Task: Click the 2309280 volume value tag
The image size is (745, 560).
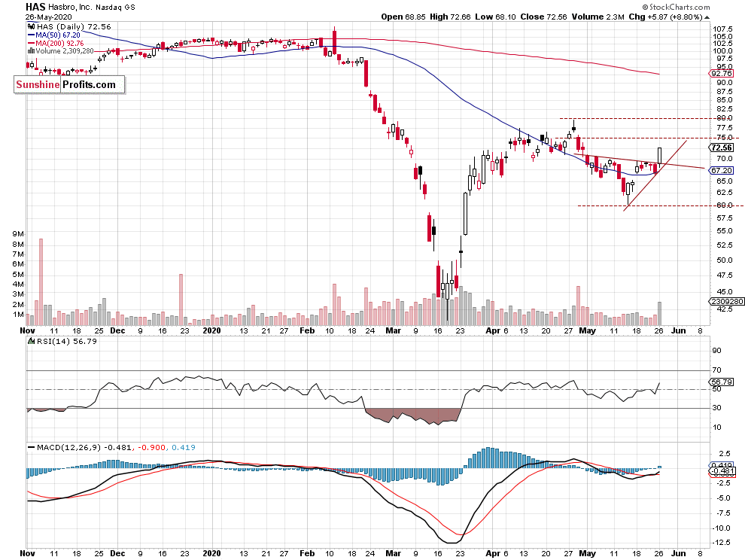Action: coord(726,301)
